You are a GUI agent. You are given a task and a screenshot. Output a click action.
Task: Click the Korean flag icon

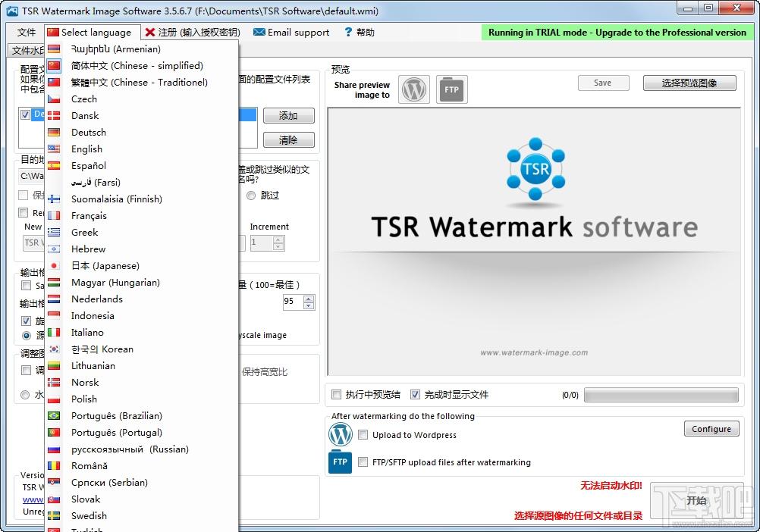54,349
